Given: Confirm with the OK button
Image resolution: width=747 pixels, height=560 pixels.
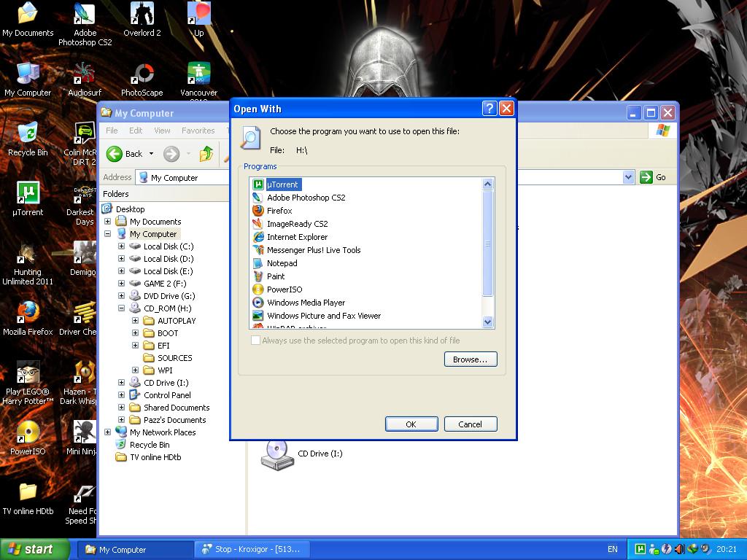Looking at the screenshot, I should [411, 424].
